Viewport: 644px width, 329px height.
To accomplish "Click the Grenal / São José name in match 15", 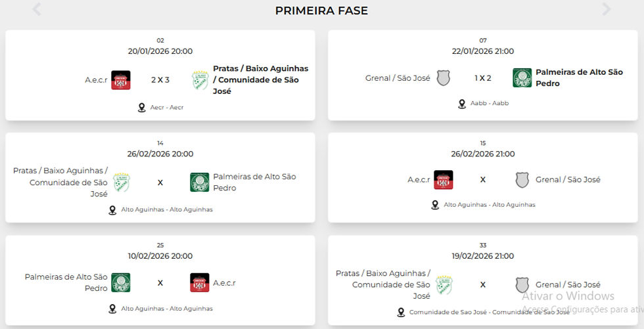I will [x=568, y=180].
